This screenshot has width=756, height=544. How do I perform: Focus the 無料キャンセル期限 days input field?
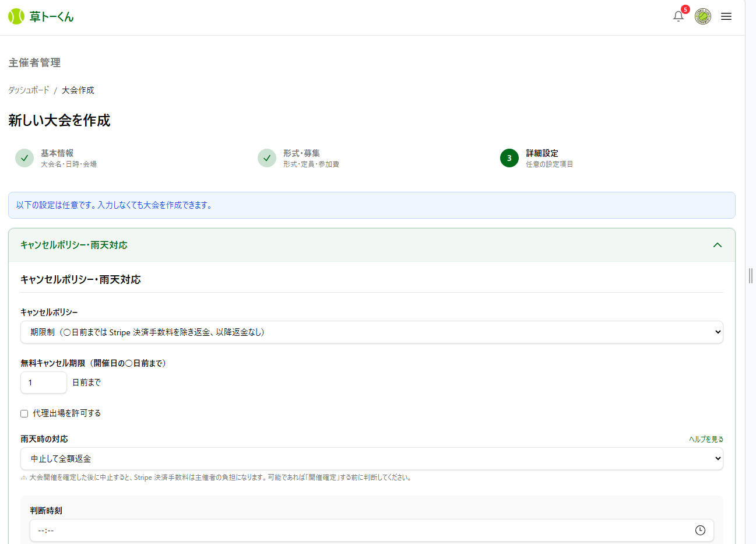tap(44, 382)
